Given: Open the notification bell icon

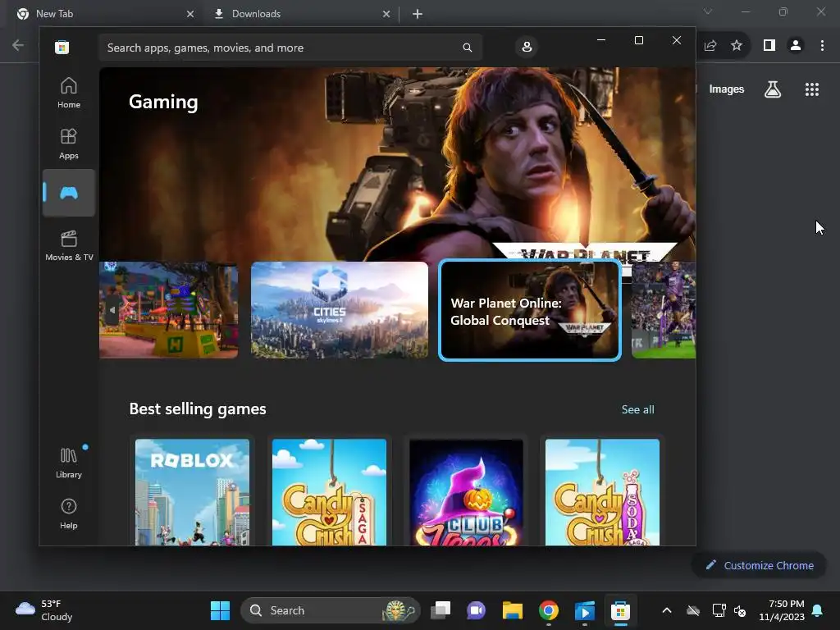Looking at the screenshot, I should [x=817, y=610].
